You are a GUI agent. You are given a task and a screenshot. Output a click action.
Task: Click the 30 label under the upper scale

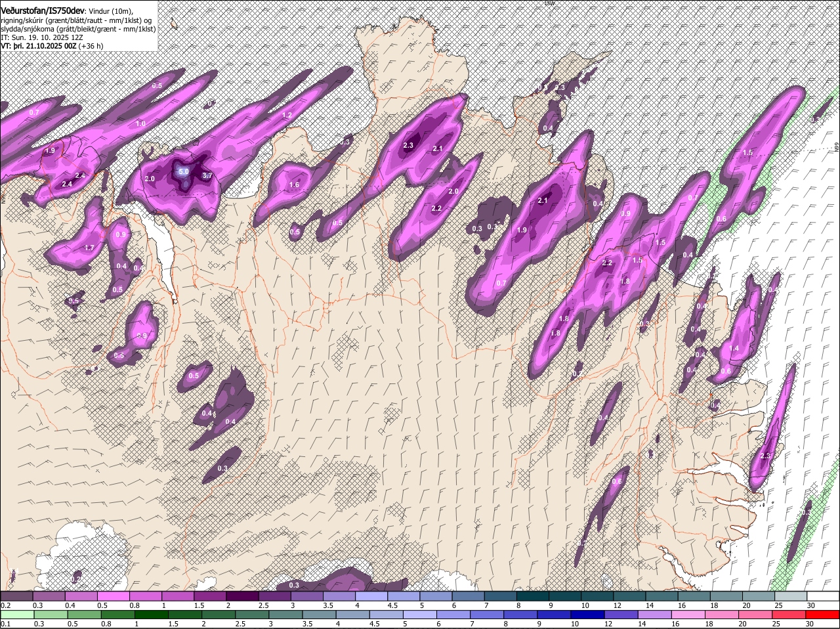[811, 605]
